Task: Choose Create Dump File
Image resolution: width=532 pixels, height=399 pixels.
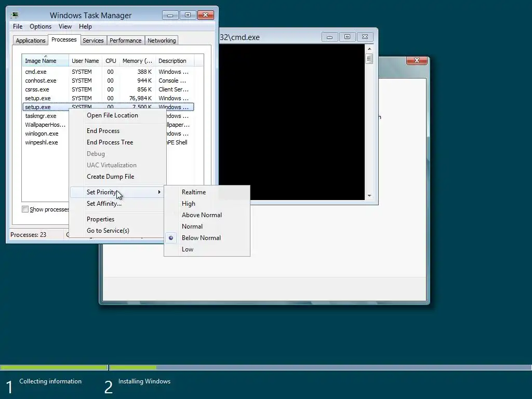Action: pyautogui.click(x=117, y=177)
